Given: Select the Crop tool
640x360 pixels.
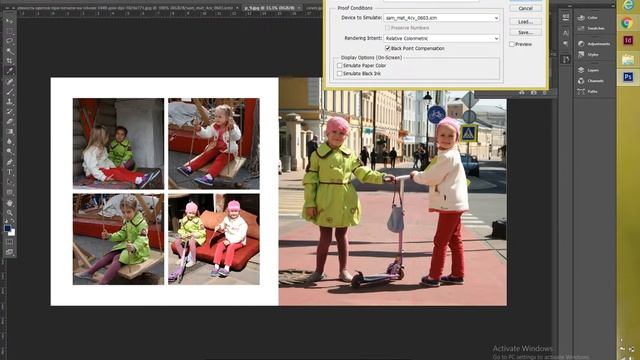Looking at the screenshot, I should [9, 61].
